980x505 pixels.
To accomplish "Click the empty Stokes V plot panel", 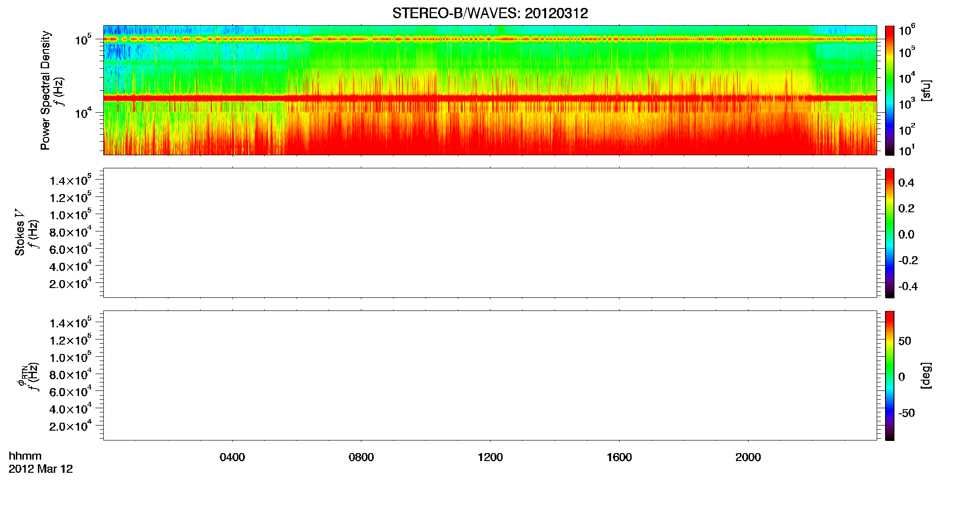I will tap(490, 233).
